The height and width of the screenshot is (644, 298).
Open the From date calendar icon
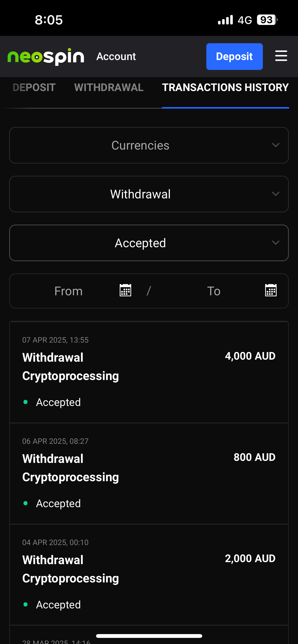(125, 290)
